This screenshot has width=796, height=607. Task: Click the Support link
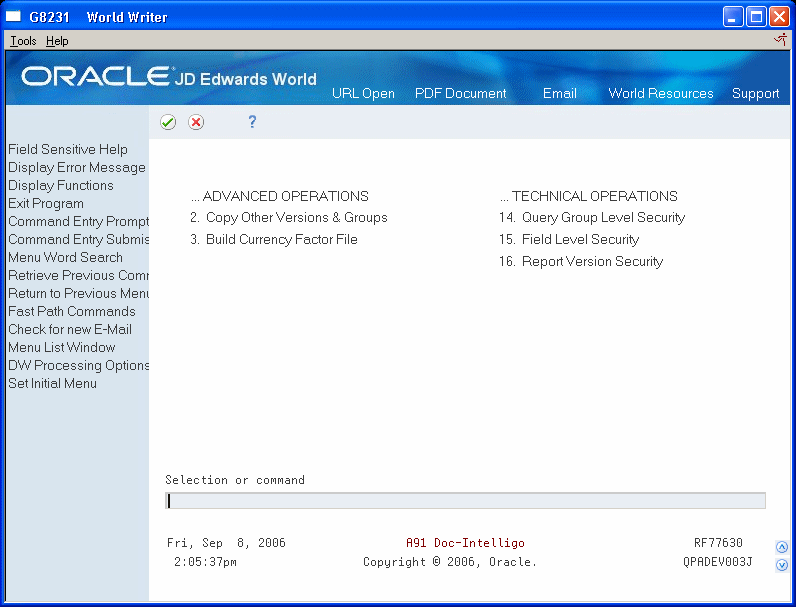tap(755, 93)
